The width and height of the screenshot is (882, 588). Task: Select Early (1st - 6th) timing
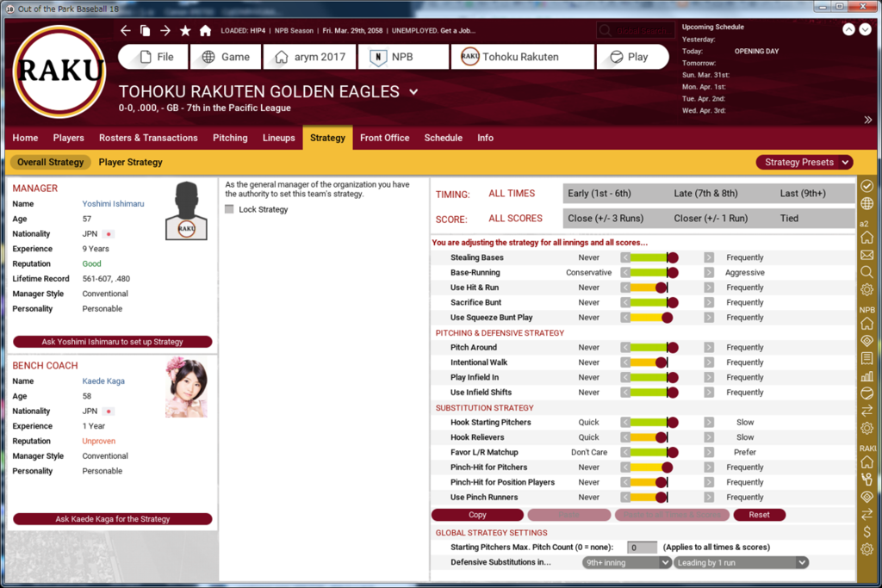599,194
